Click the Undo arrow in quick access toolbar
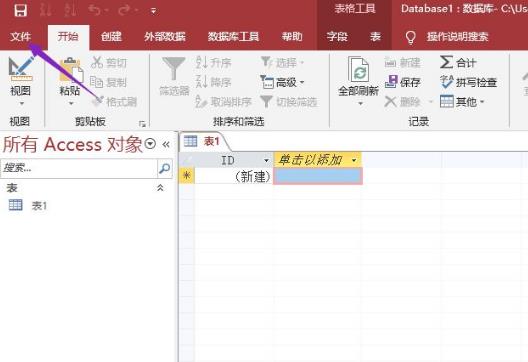The image size is (528, 362). click(95, 10)
